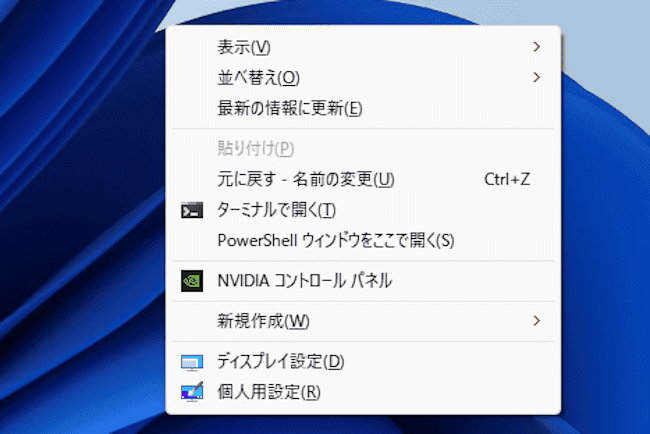Open 個人用設定(R)
The width and height of the screenshot is (650, 434).
tap(363, 392)
